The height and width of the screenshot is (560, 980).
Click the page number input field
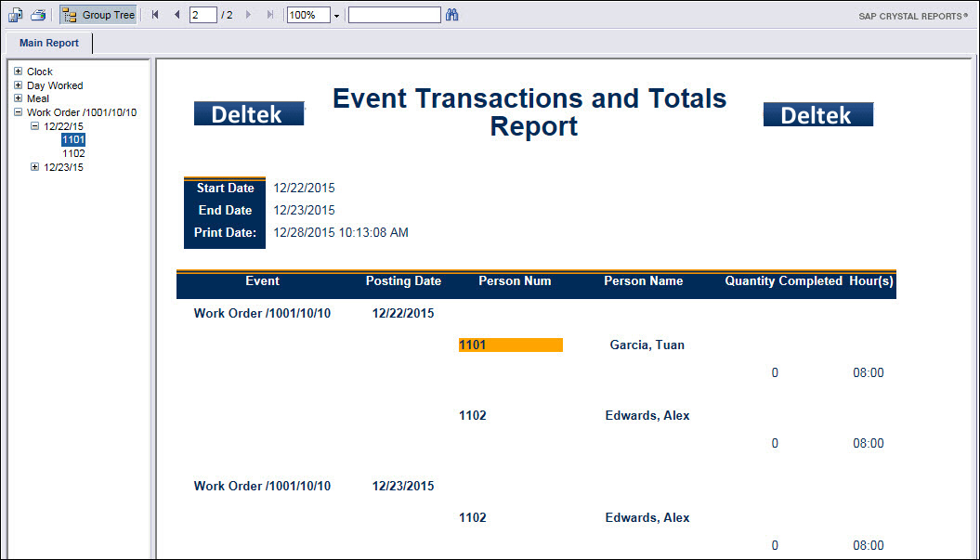(203, 15)
